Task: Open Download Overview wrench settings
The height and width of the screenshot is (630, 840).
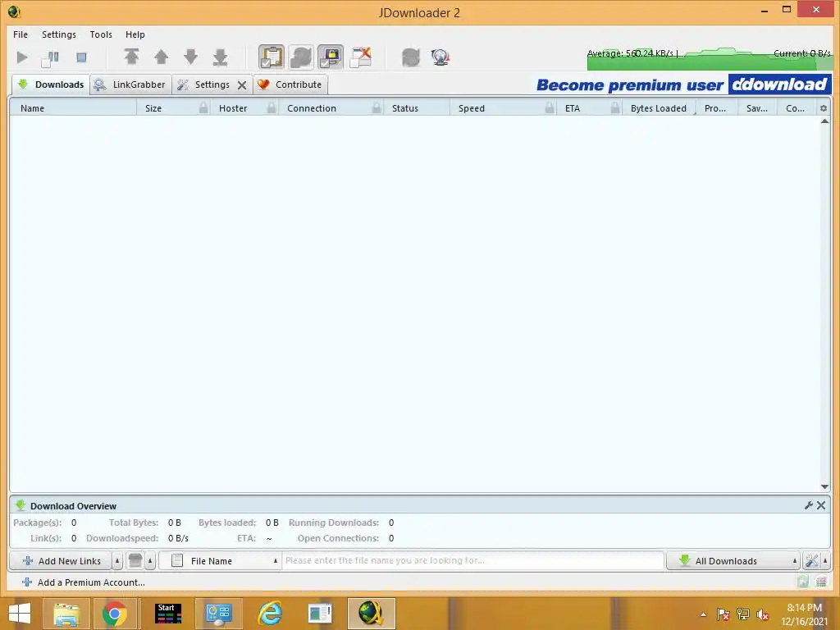Action: point(809,505)
